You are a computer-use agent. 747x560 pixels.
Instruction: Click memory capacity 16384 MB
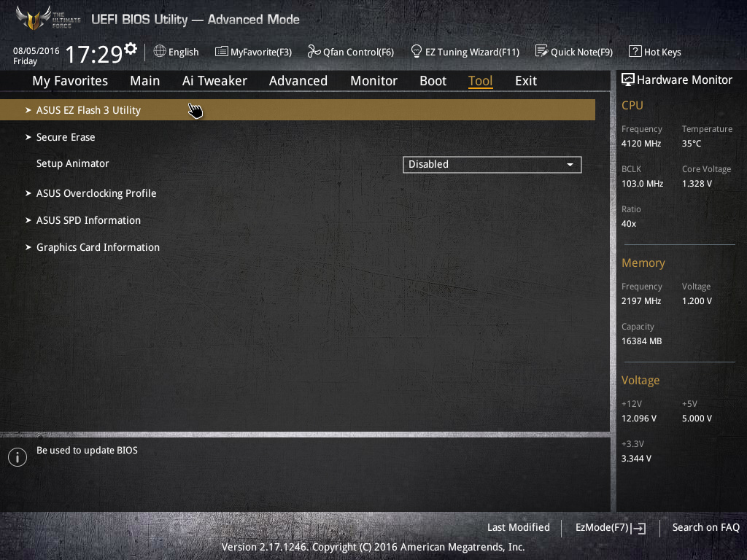point(641,341)
